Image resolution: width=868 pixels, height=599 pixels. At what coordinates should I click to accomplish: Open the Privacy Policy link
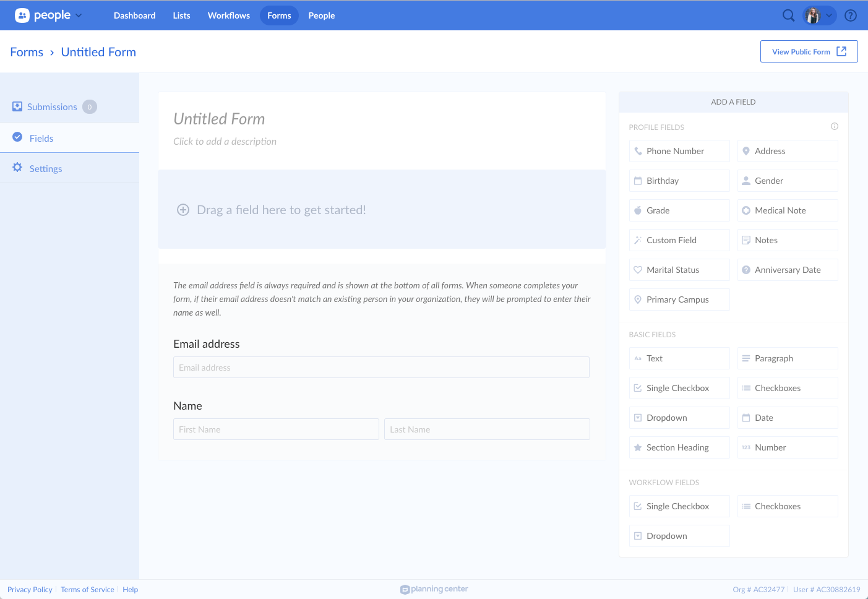[30, 590]
